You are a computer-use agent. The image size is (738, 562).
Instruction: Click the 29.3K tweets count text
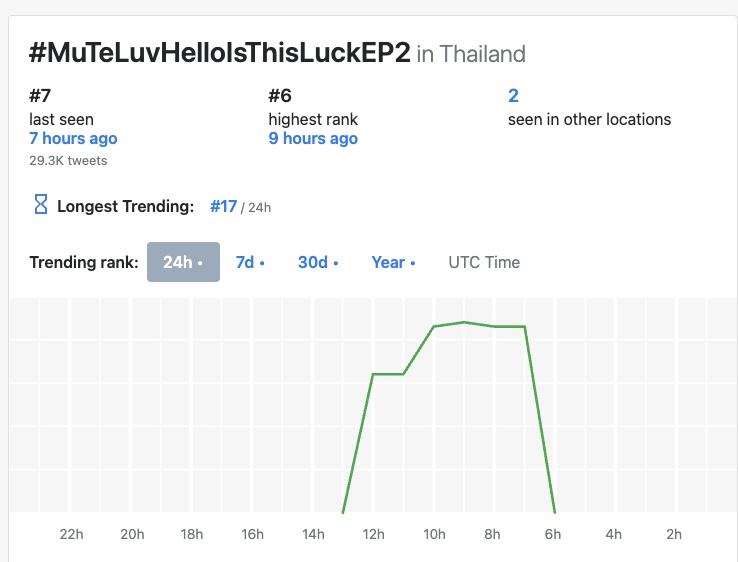pyautogui.click(x=68, y=160)
